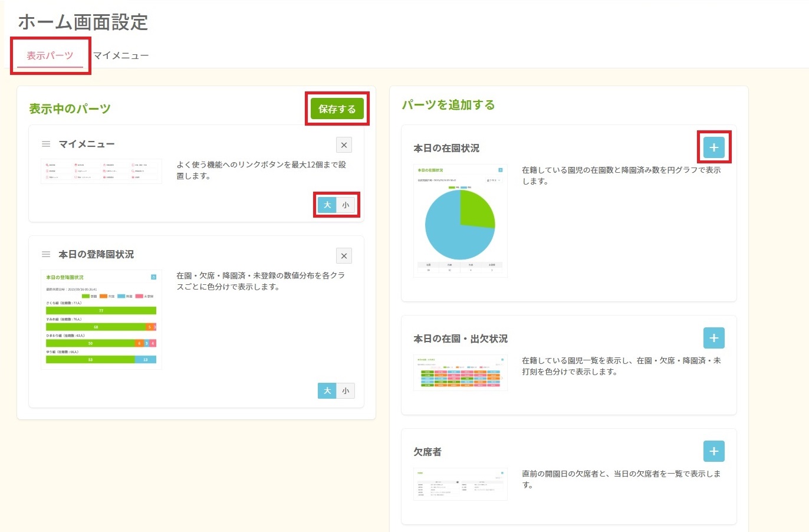
Task: Set マイメニュー part size to 小
Action: (x=346, y=205)
